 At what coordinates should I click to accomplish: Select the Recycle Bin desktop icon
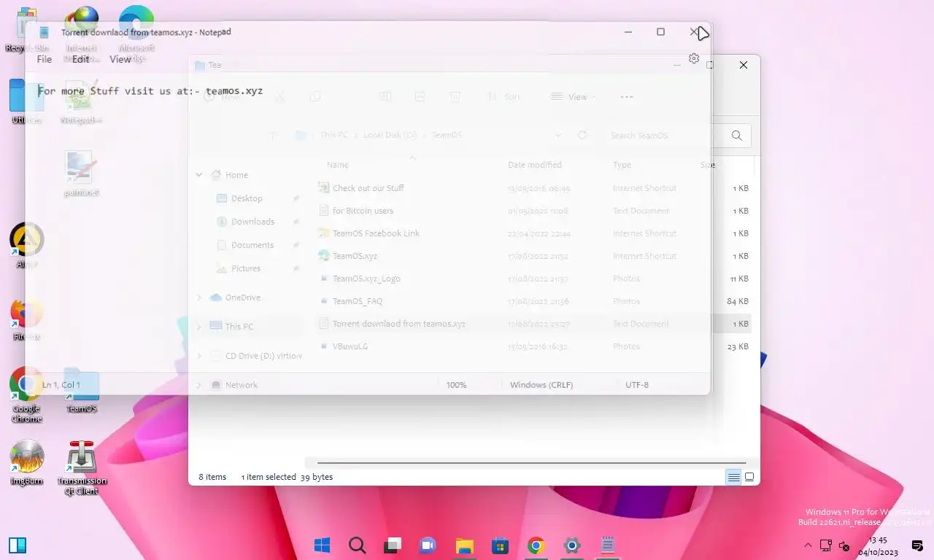(26, 30)
